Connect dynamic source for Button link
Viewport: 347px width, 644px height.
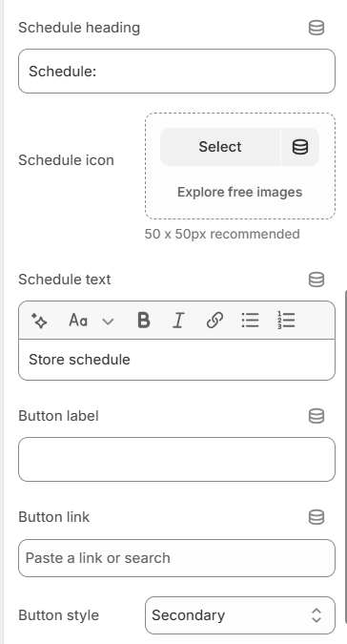(x=316, y=517)
